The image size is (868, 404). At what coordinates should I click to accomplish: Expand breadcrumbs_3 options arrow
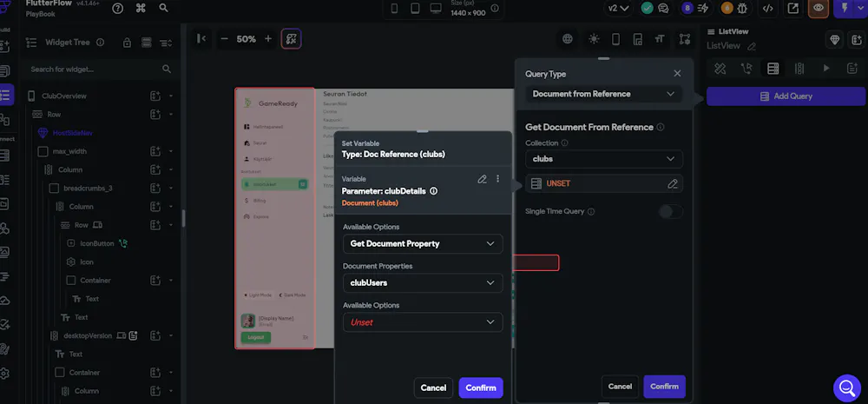click(x=170, y=188)
